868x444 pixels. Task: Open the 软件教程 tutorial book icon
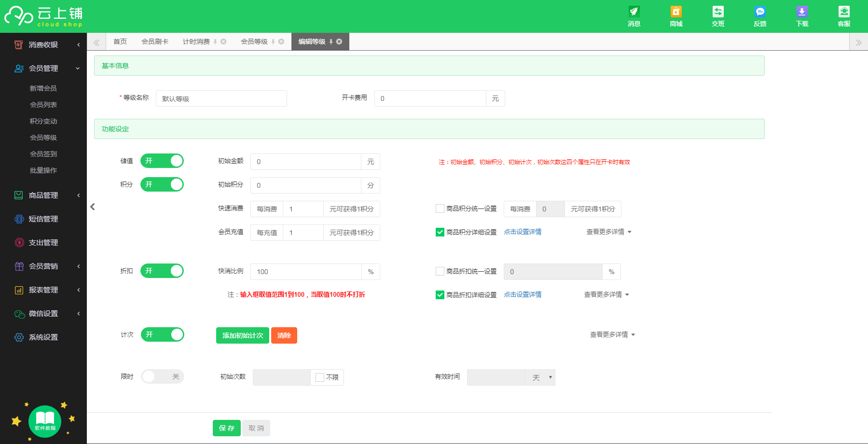click(x=45, y=421)
